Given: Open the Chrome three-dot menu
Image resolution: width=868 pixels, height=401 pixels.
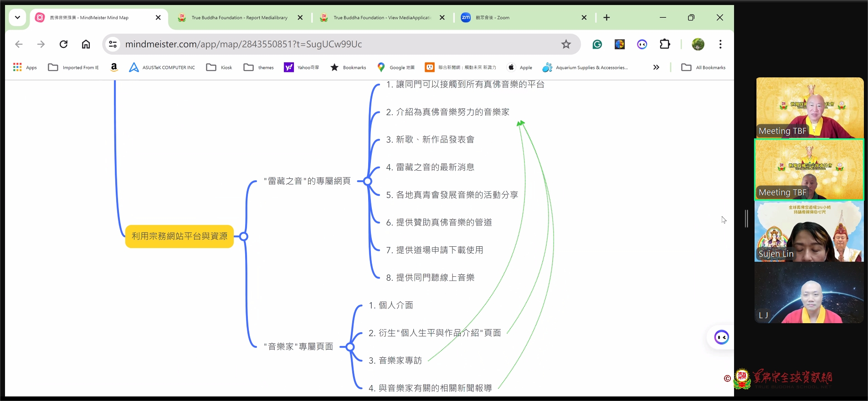Looking at the screenshot, I should coord(720,44).
